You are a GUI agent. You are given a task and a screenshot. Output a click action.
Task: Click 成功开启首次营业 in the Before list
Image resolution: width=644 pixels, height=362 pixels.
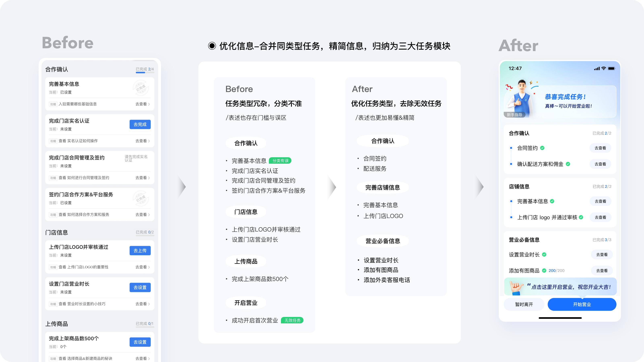(255, 320)
